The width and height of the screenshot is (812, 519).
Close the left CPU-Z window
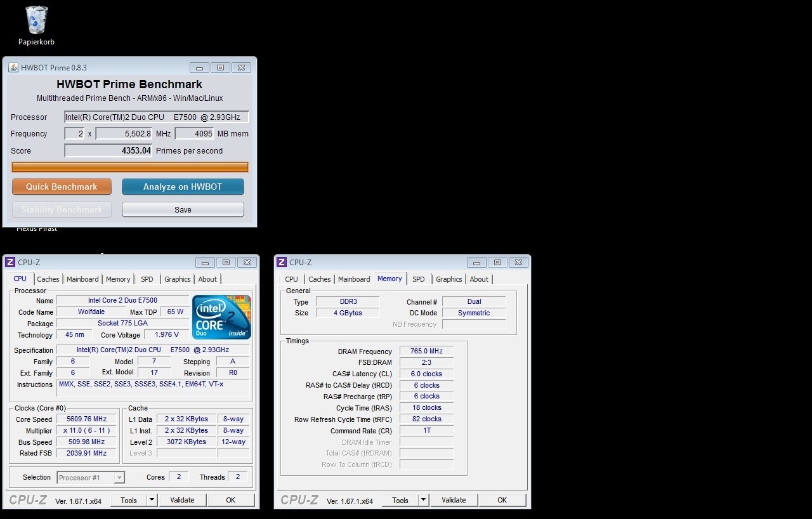tap(247, 262)
